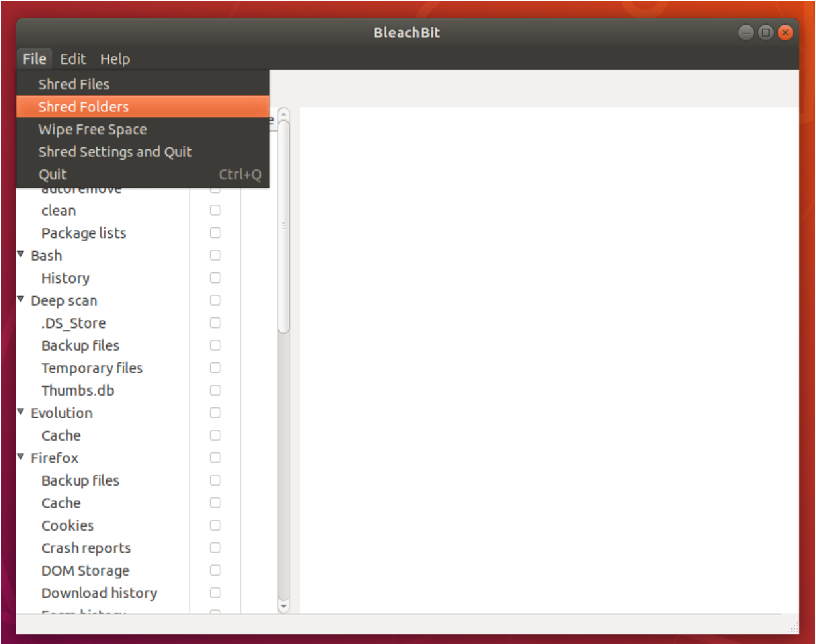Screen dimensions: 816x644
Task: Collapse the Bash tree group
Action: coord(21,254)
